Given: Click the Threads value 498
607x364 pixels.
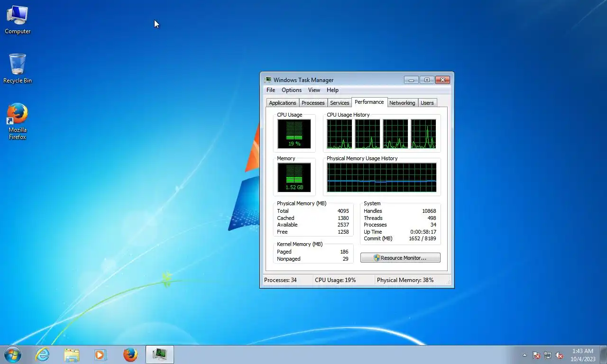Looking at the screenshot, I should [x=432, y=218].
